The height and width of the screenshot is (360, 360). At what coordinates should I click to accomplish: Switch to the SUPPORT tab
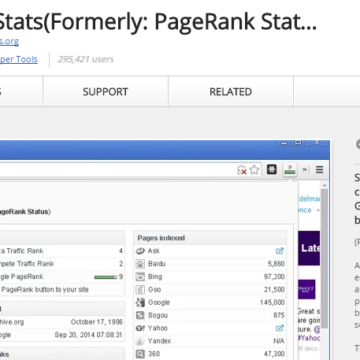(x=105, y=92)
